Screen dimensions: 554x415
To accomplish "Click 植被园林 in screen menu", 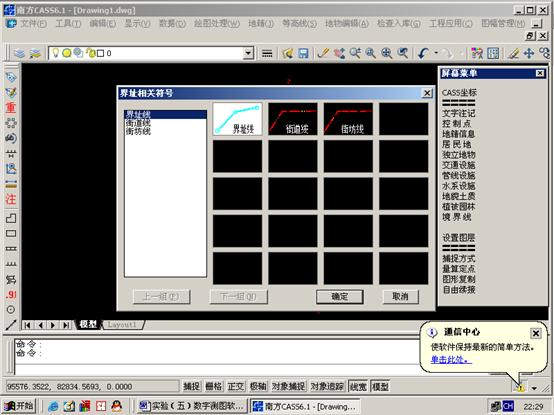I will (459, 207).
